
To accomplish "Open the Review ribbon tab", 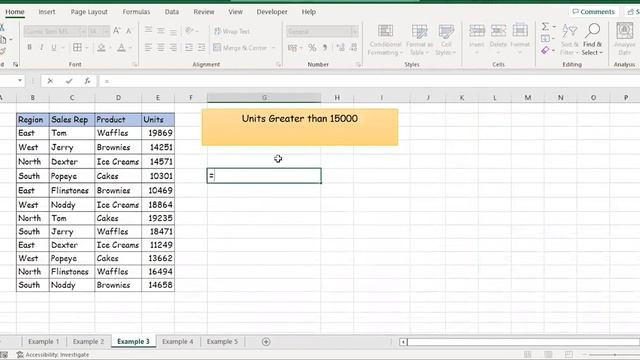I will click(204, 12).
